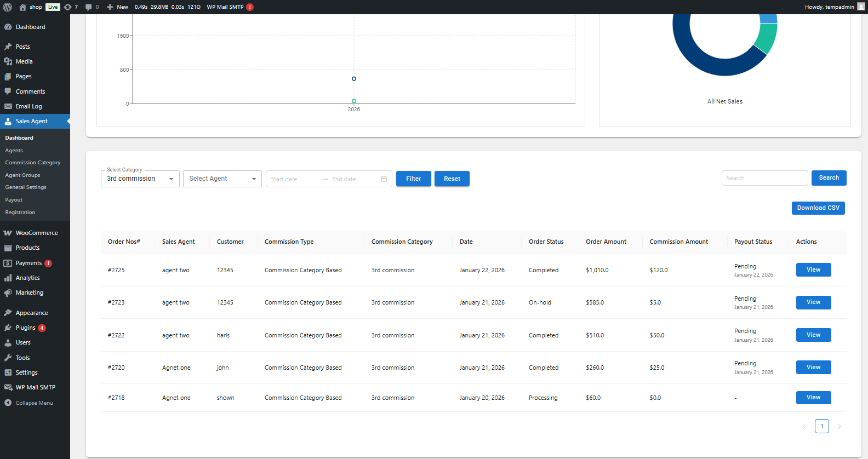Screen dimensions: 868x459
Task: Go to next page in pagination
Action: [x=839, y=426]
